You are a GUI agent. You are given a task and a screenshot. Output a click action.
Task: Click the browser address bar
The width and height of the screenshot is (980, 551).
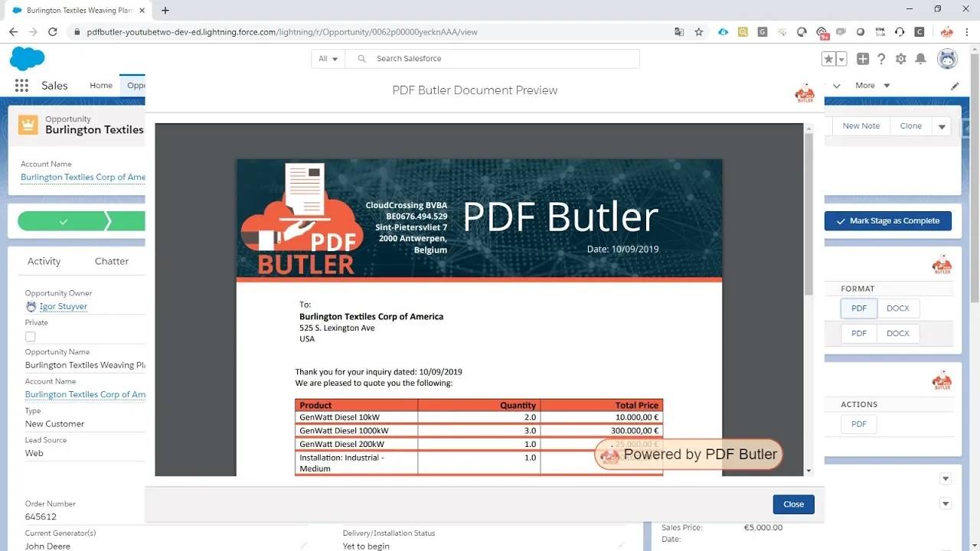[367, 32]
